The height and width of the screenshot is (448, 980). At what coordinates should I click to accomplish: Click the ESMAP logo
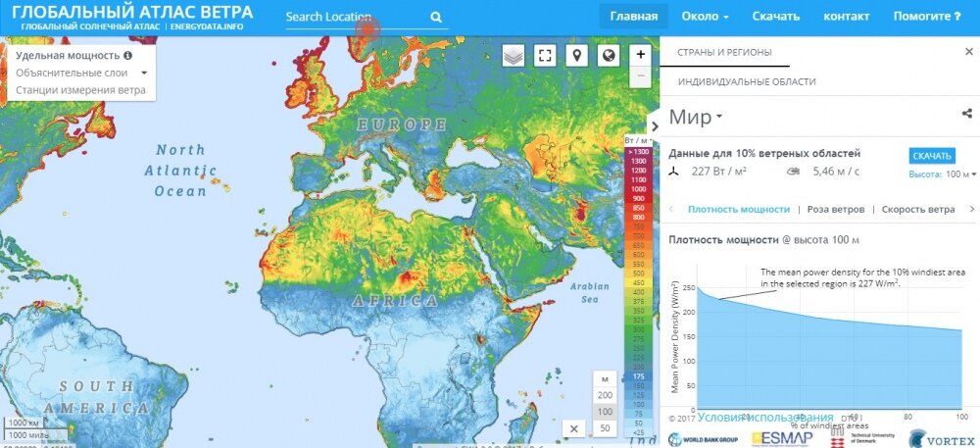[x=782, y=438]
